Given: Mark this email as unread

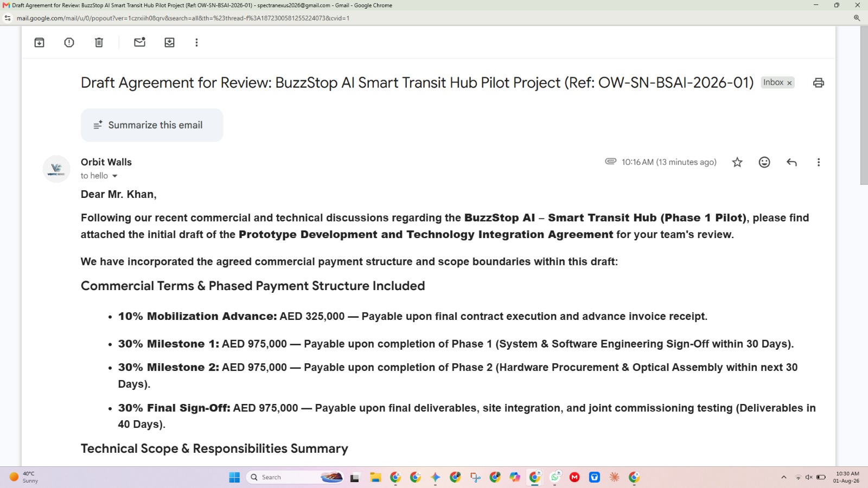Looking at the screenshot, I should tap(140, 42).
